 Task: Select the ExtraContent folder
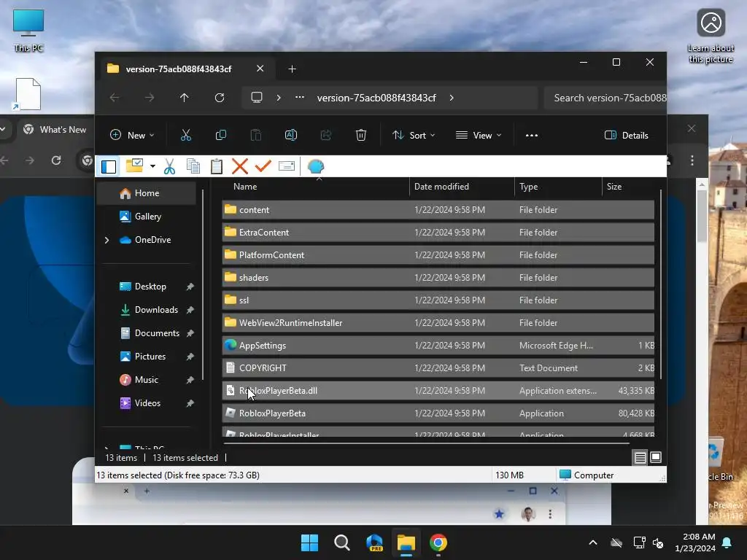[438, 233]
